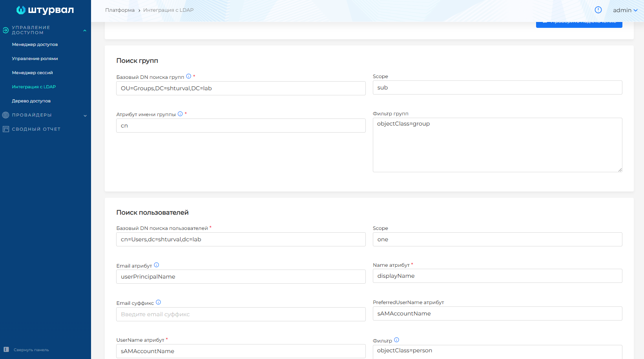Click info icon next to Email атрибут
The width and height of the screenshot is (644, 359).
click(157, 265)
